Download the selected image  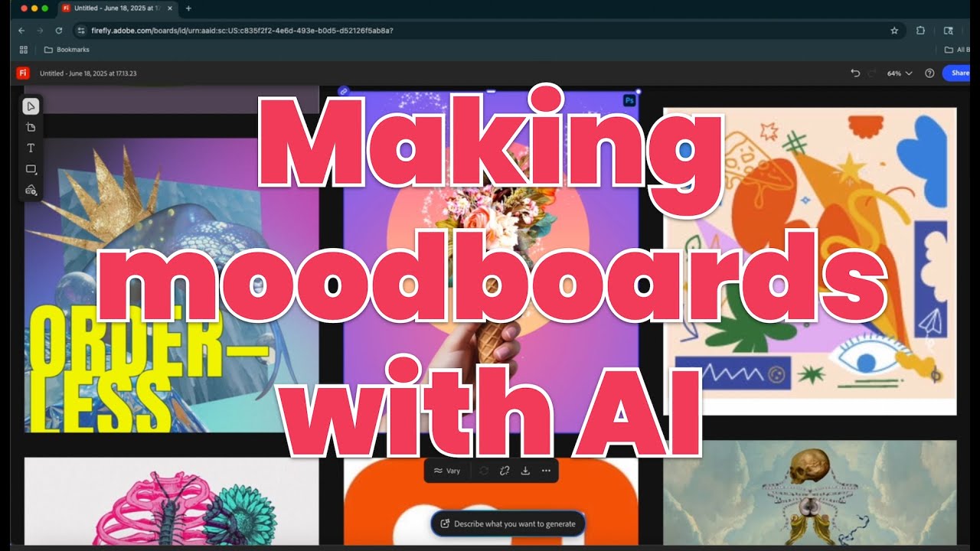pyautogui.click(x=525, y=471)
